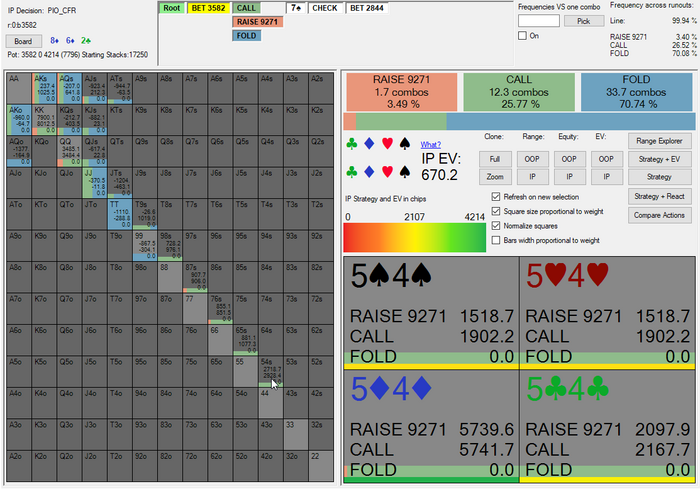Viewport: 700px width, 489px height.
Task: Show IP under the Equity column
Action: (569, 177)
